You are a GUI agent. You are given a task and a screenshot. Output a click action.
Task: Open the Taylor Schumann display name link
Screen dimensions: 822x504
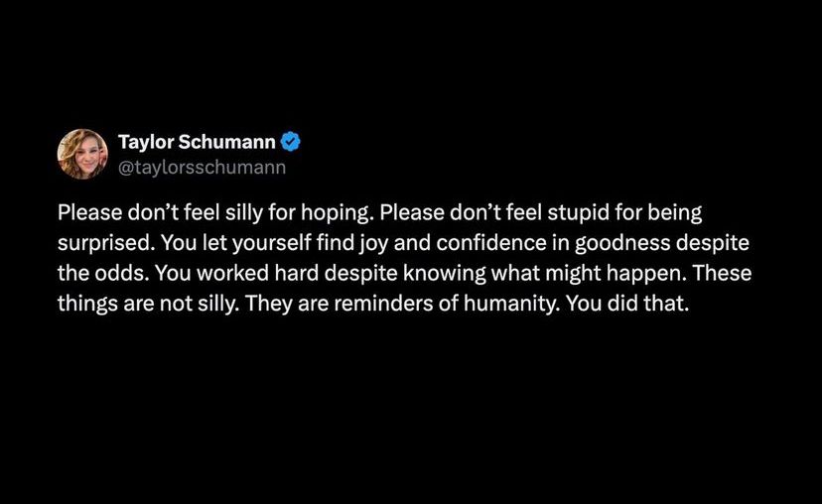click(x=197, y=142)
